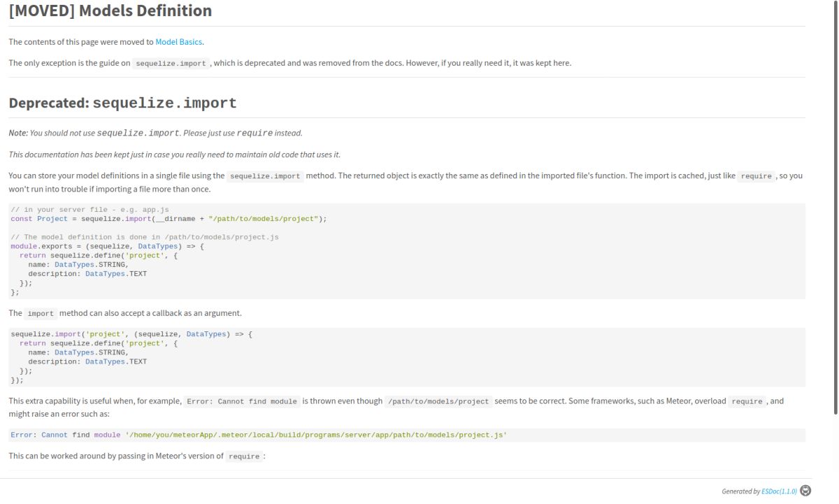Click the [MOVED] Models Definition heading

110,11
